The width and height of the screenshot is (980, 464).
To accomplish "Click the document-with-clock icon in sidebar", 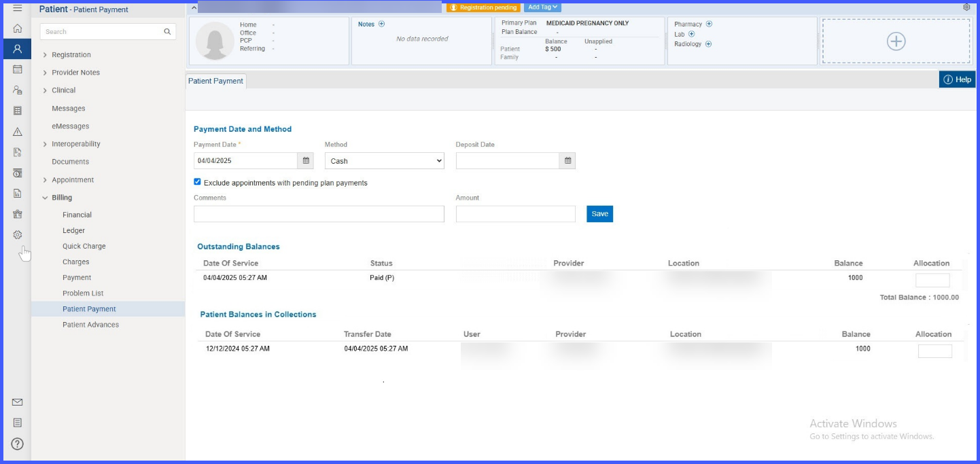I will [18, 152].
